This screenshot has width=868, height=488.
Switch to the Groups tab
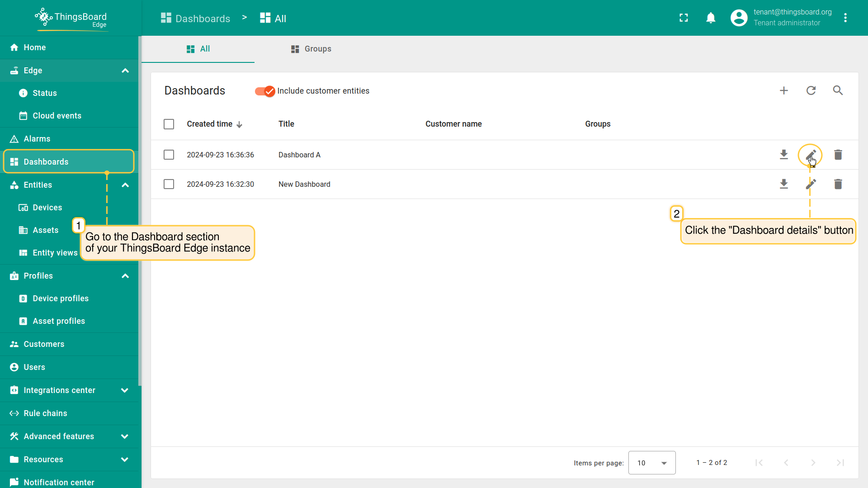pyautogui.click(x=311, y=49)
